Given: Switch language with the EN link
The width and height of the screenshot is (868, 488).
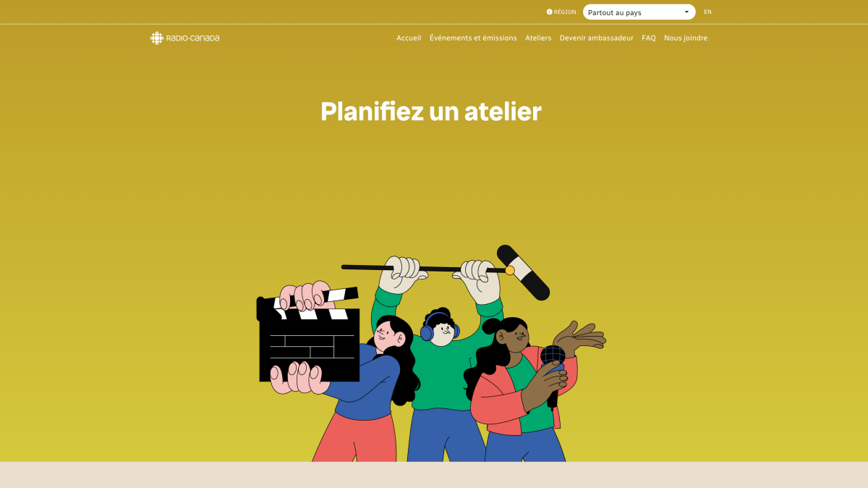Looking at the screenshot, I should (x=707, y=12).
